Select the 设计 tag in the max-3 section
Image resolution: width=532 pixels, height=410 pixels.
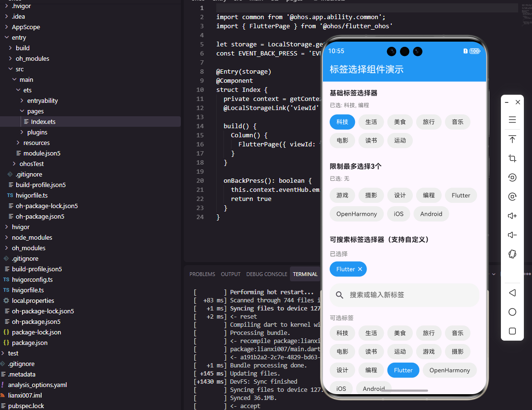coord(400,196)
